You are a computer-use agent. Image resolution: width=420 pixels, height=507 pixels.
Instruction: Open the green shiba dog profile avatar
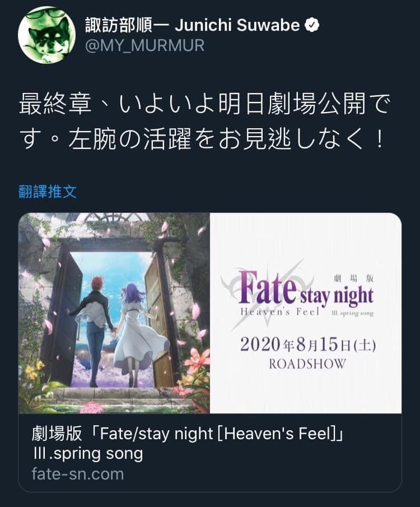(x=46, y=35)
